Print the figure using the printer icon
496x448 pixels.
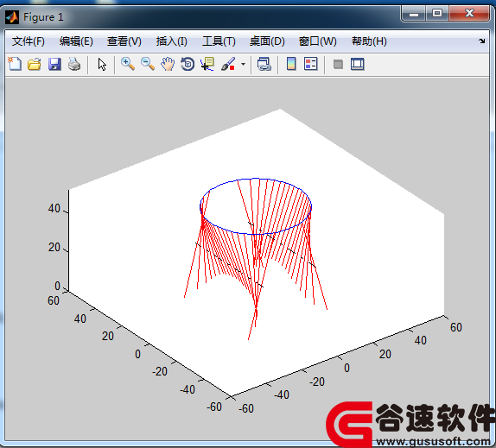[x=74, y=64]
